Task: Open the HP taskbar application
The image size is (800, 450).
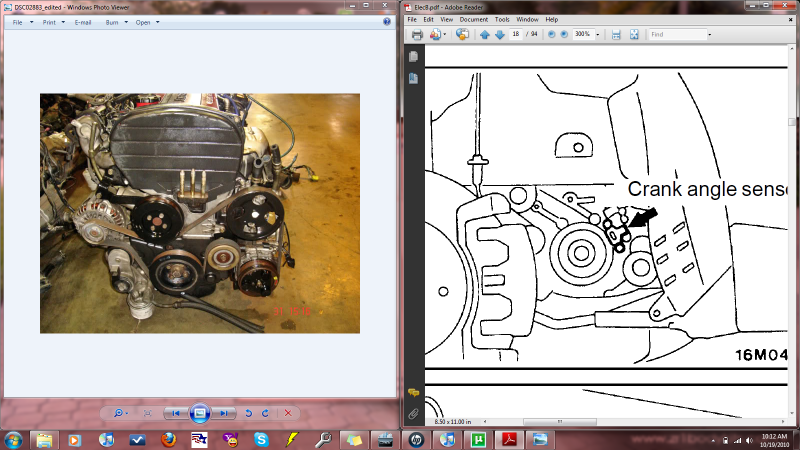Action: [416, 440]
